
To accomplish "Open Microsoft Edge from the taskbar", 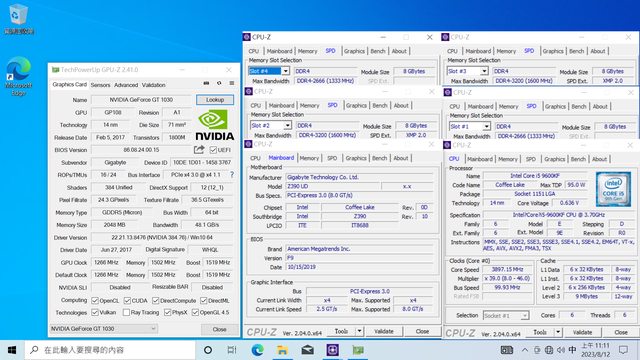I will pos(257,350).
